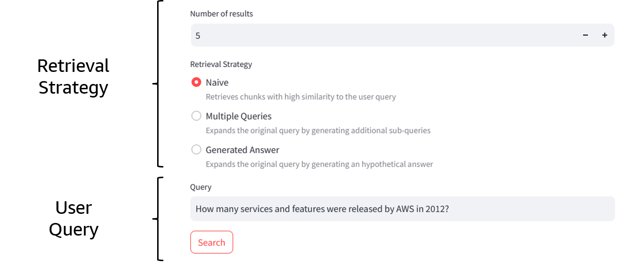The height and width of the screenshot is (265, 644).
Task: Click the minus button to decrease results
Action: [x=585, y=35]
